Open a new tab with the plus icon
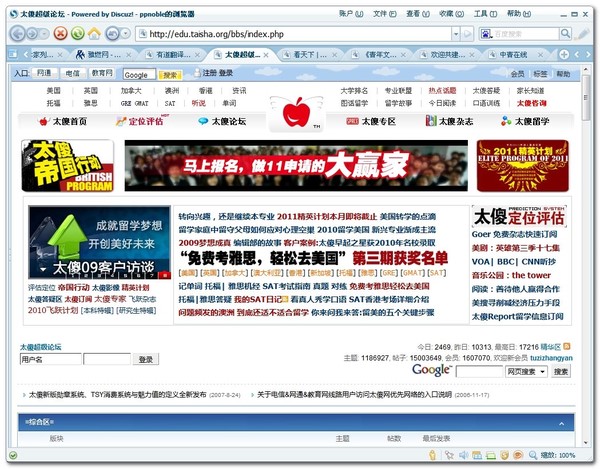The width and height of the screenshot is (600, 469). tap(564, 54)
